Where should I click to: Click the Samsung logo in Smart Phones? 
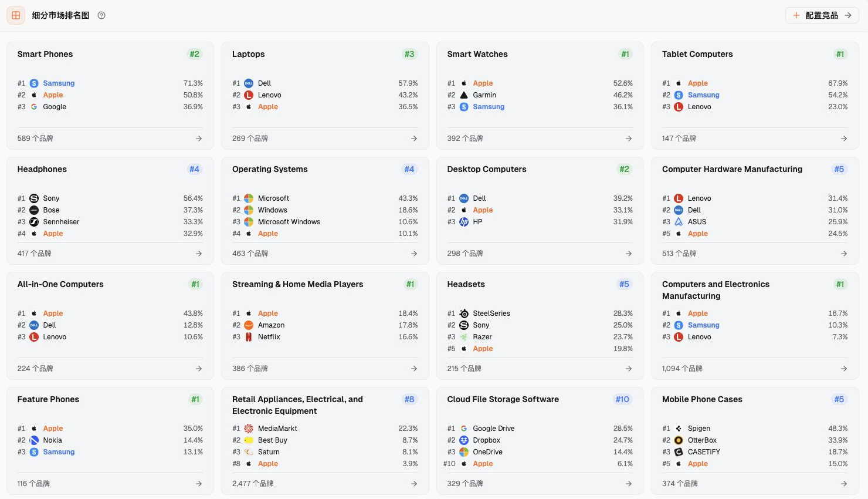pos(34,83)
